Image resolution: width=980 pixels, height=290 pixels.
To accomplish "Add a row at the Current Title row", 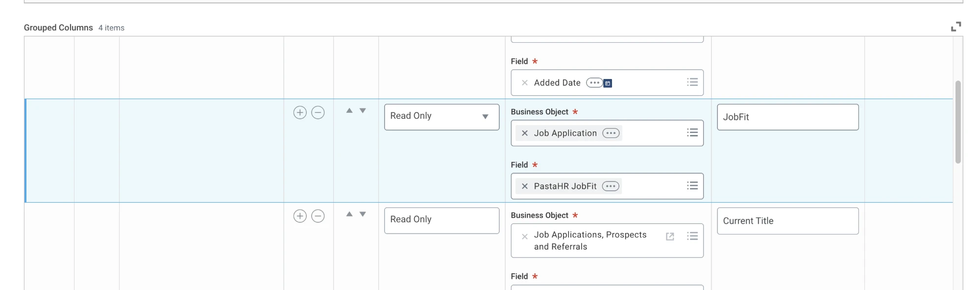I will click(300, 216).
